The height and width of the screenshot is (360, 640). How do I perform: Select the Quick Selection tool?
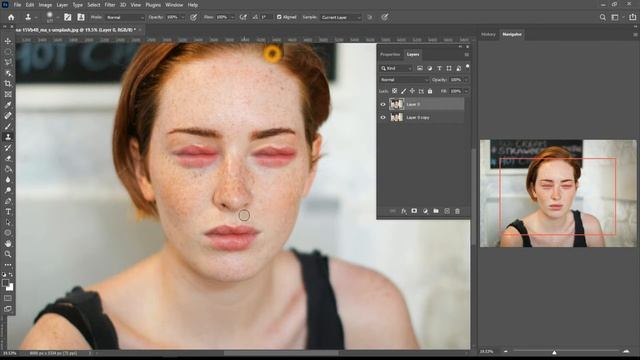tap(8, 73)
